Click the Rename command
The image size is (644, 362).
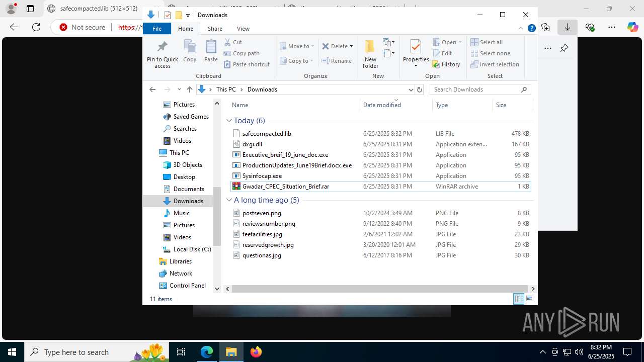(x=337, y=61)
